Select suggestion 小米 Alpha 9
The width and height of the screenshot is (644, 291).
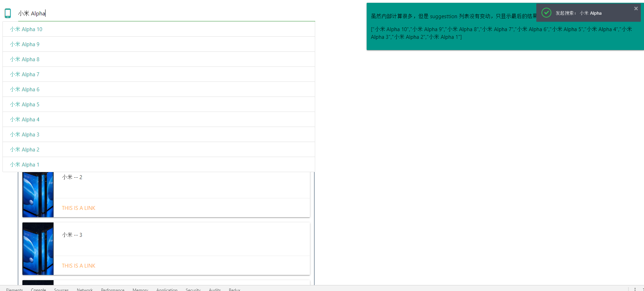(x=159, y=44)
